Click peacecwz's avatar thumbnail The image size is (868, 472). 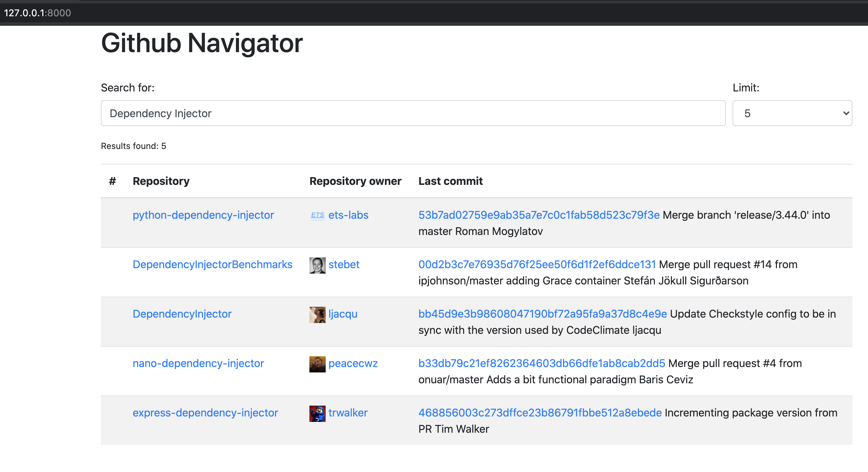point(317,364)
